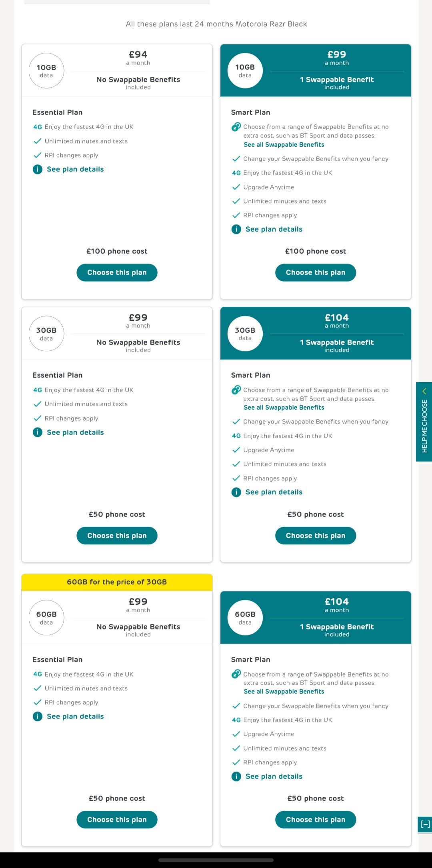Click info icon on 60GB Essential plan
The image size is (432, 868).
tap(38, 716)
